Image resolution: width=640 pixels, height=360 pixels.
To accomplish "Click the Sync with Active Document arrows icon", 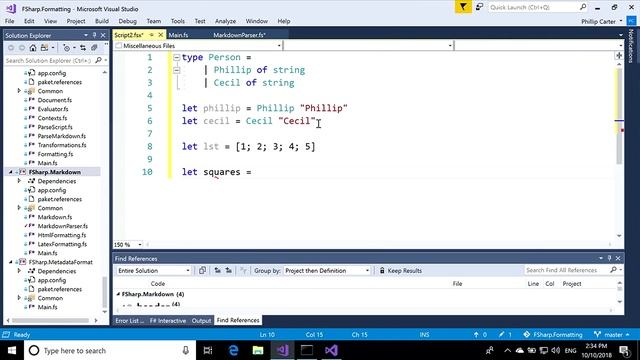I will click(83, 48).
